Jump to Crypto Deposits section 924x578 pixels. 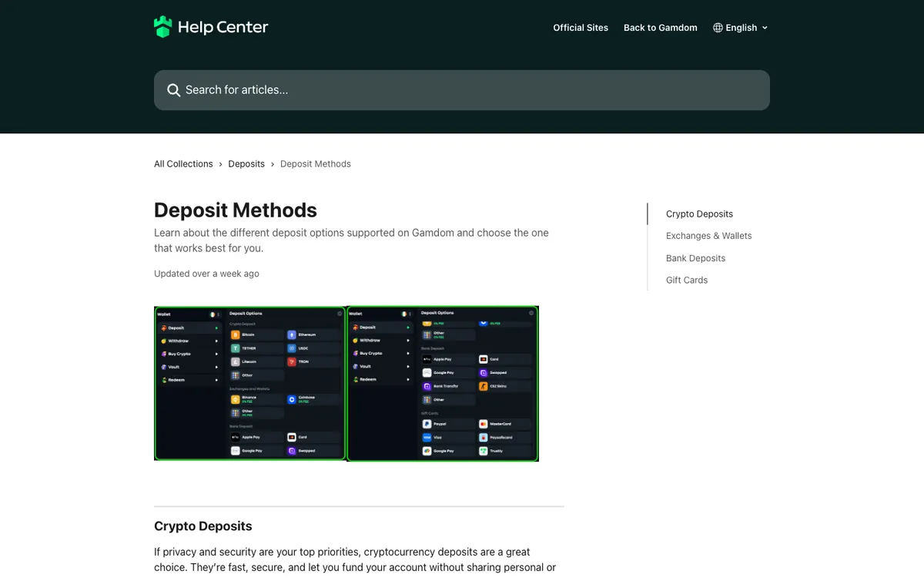click(699, 214)
